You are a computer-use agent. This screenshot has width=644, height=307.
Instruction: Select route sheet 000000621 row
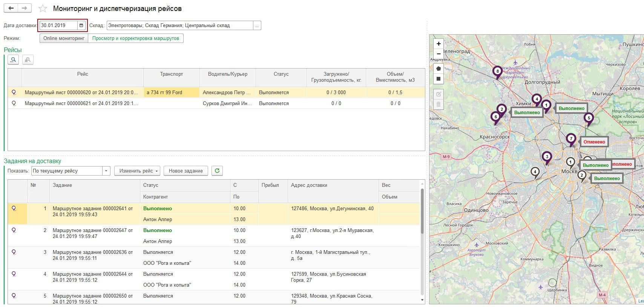tap(216, 103)
